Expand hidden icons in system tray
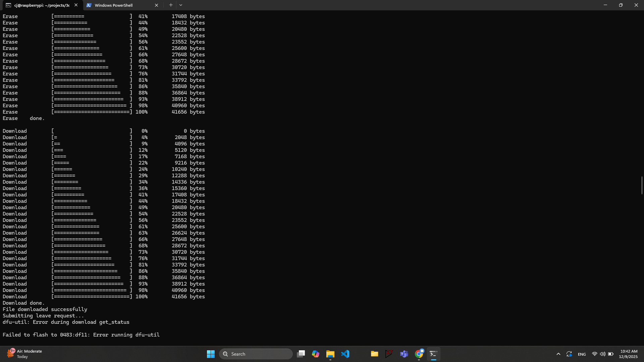 [558, 354]
